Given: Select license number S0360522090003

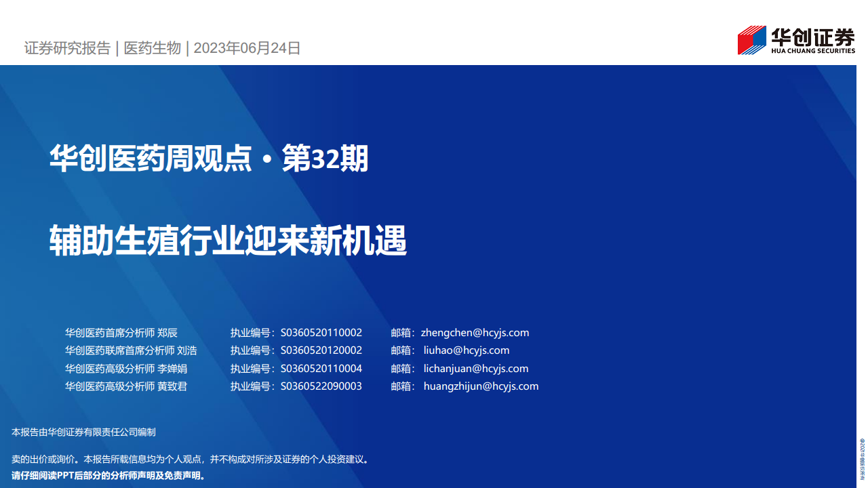Looking at the screenshot, I should click(321, 386).
